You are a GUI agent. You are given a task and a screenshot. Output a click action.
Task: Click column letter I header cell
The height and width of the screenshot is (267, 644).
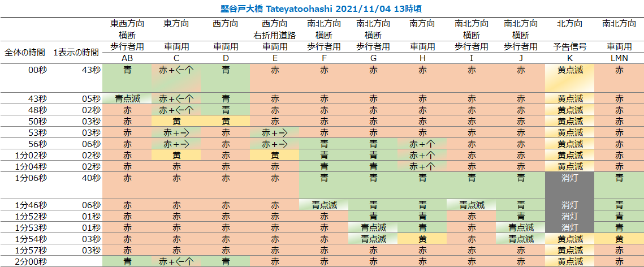pyautogui.click(x=472, y=58)
